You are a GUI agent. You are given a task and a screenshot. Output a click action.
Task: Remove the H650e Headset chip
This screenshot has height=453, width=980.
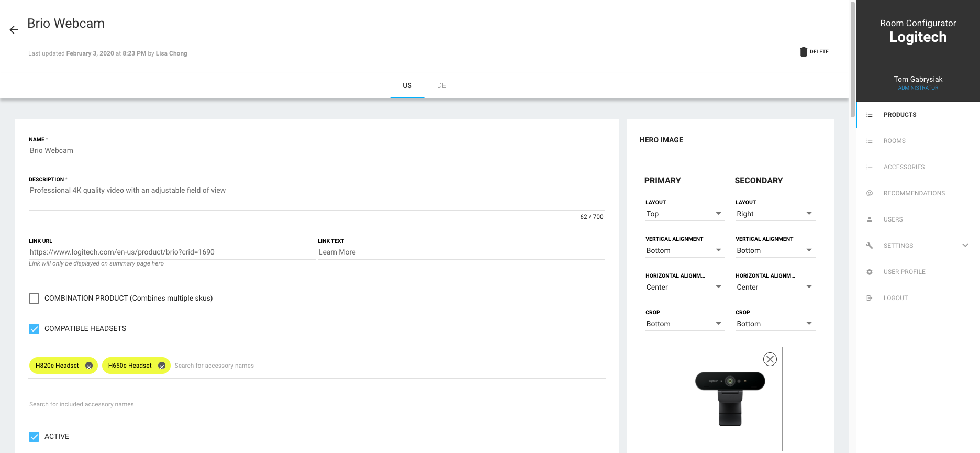(162, 366)
